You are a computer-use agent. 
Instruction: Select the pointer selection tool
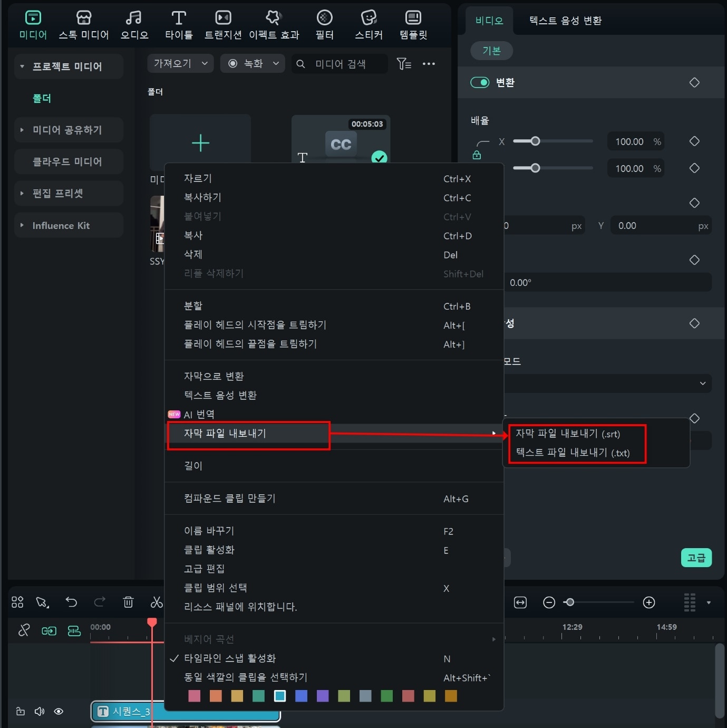pyautogui.click(x=42, y=602)
